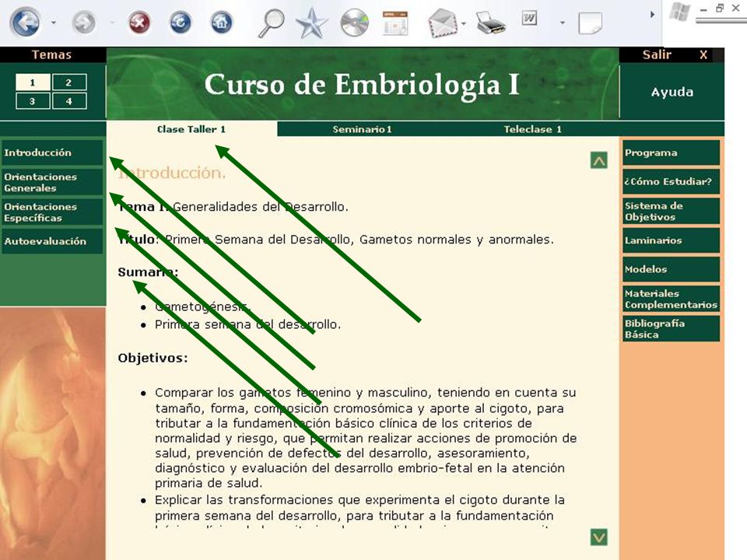
Task: Click Salir to exit the course
Action: click(657, 54)
